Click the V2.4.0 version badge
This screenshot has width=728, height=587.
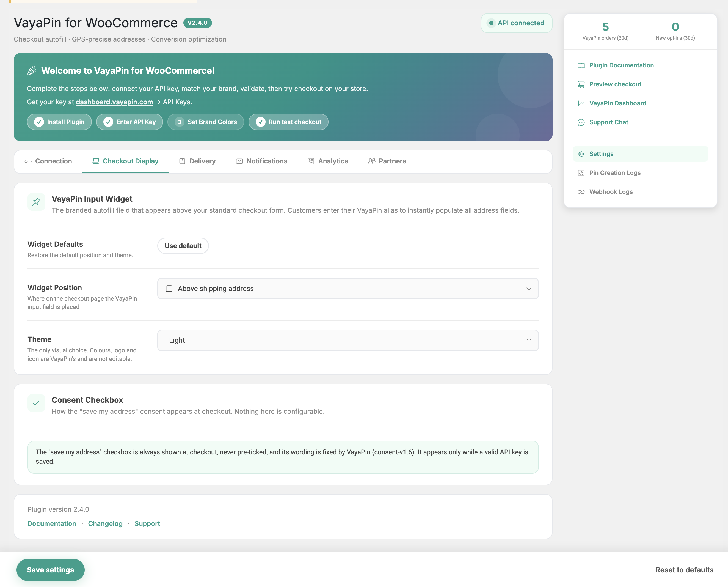tap(197, 23)
